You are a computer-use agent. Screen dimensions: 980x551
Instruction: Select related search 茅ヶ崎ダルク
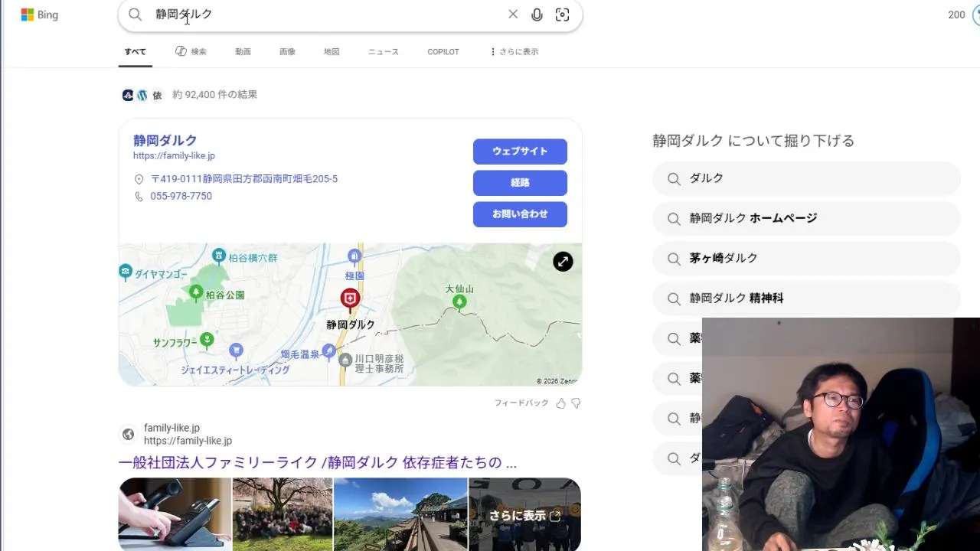click(x=806, y=259)
